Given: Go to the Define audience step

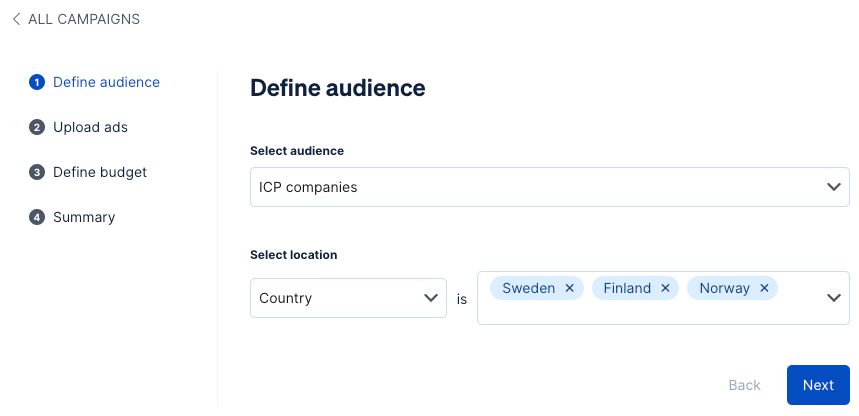Looking at the screenshot, I should click(106, 83).
